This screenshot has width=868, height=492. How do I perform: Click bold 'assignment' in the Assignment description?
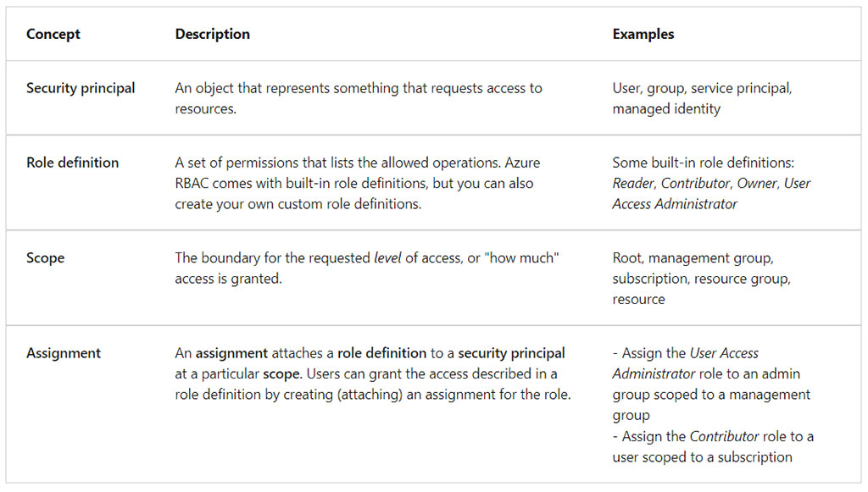pyautogui.click(x=231, y=353)
